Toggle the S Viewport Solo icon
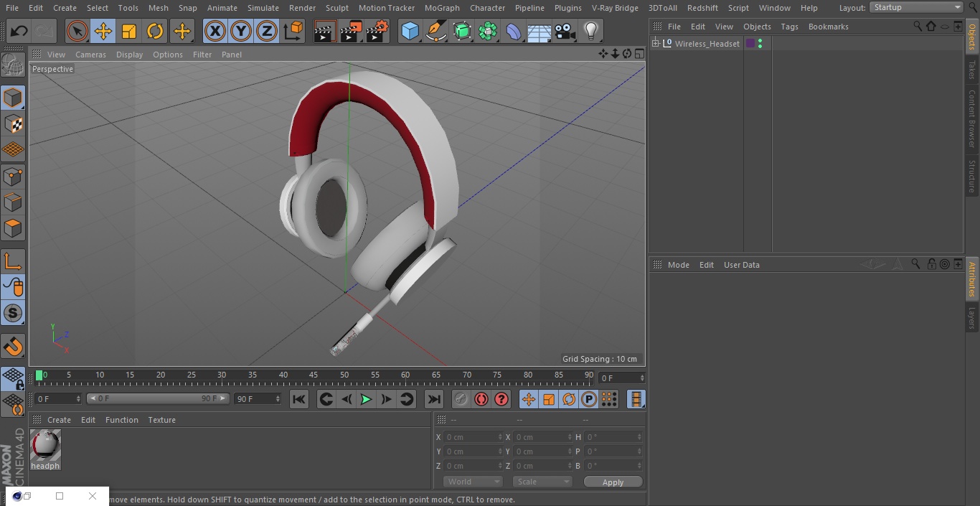Image resolution: width=980 pixels, height=506 pixels. click(x=13, y=313)
